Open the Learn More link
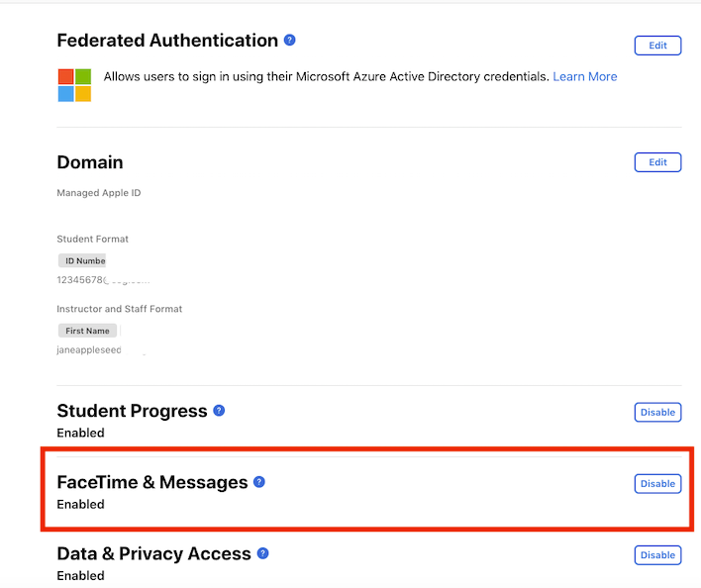701x588 pixels. pyautogui.click(x=585, y=77)
